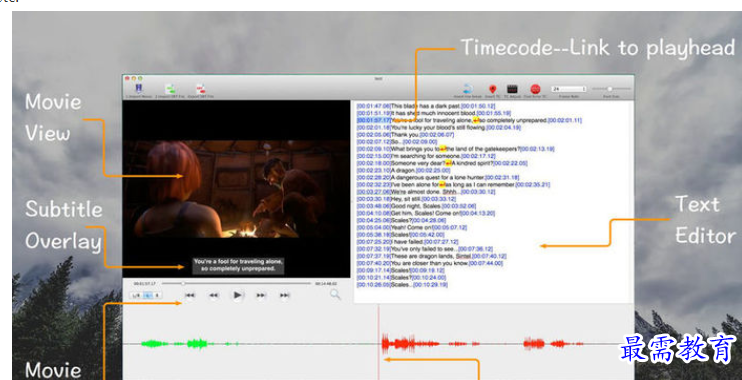Click the end timecode [00:02:01.11]

565,121
